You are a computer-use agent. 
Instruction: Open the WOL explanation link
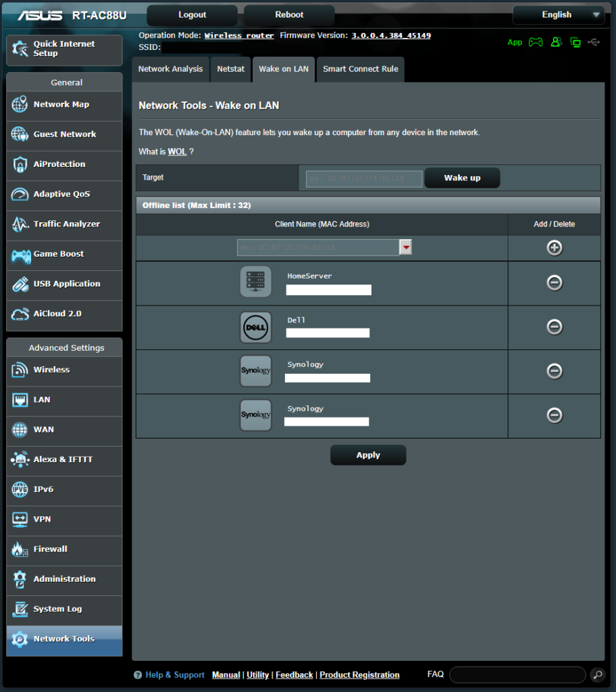point(177,152)
